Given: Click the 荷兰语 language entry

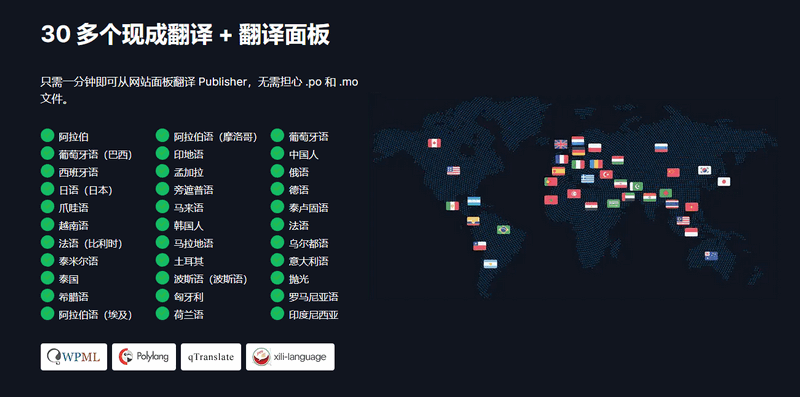Looking at the screenshot, I should (189, 315).
